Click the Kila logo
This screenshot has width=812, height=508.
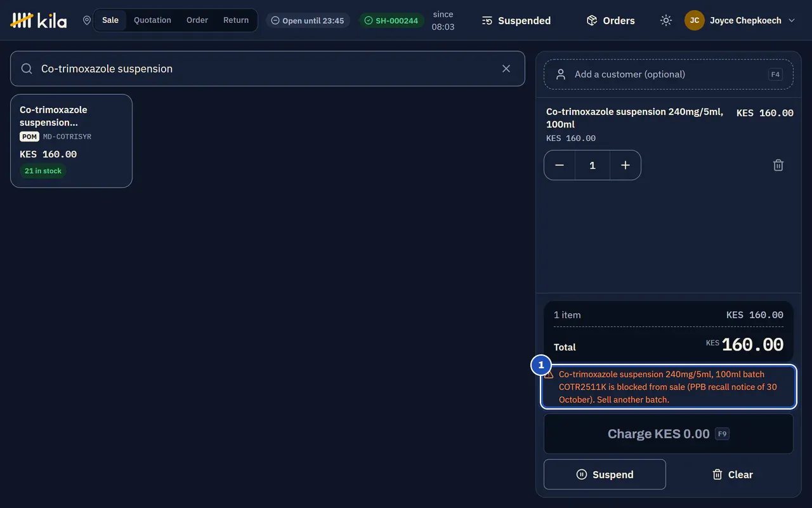[39, 20]
